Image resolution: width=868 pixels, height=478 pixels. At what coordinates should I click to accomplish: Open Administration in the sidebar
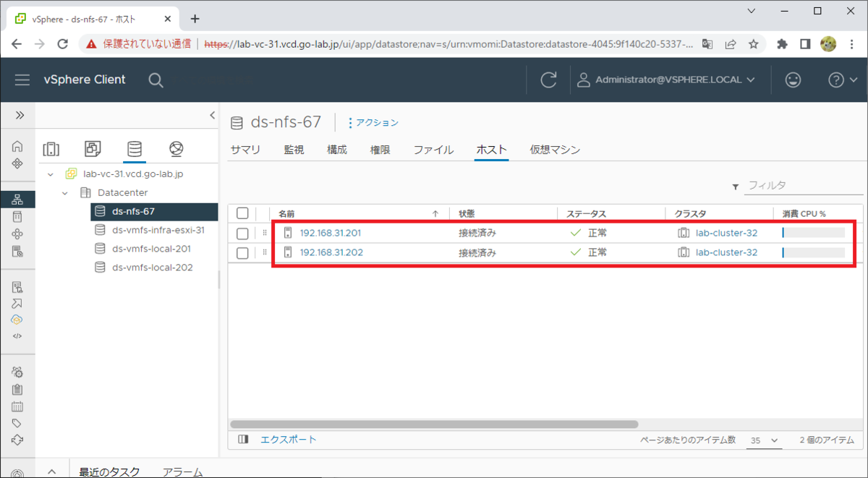[17, 372]
